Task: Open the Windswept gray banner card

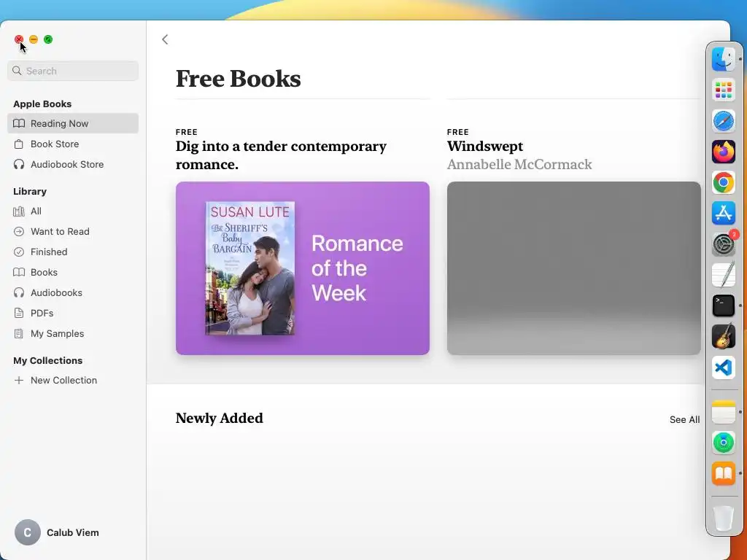Action: [573, 268]
